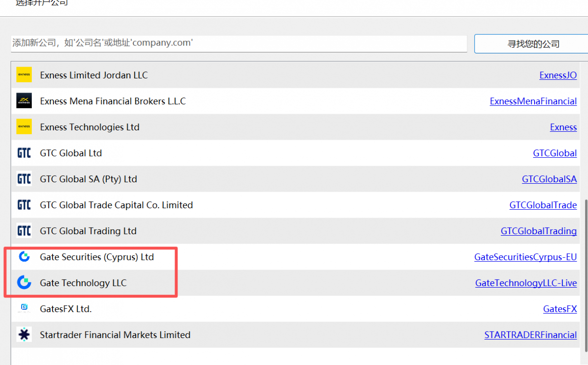Pick GTC Global SA (Pty) Ltd name
The image size is (588, 365).
coord(88,179)
